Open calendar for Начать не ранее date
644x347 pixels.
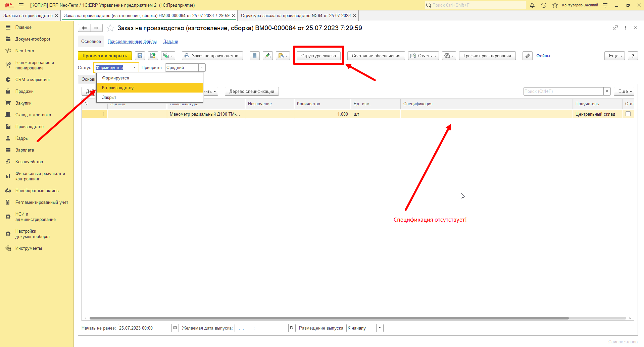point(175,328)
